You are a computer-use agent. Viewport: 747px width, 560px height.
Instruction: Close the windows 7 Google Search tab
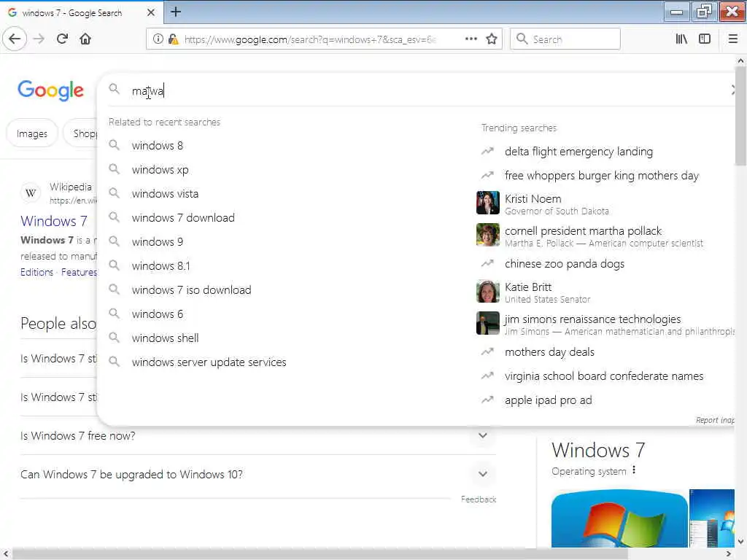pyautogui.click(x=150, y=12)
